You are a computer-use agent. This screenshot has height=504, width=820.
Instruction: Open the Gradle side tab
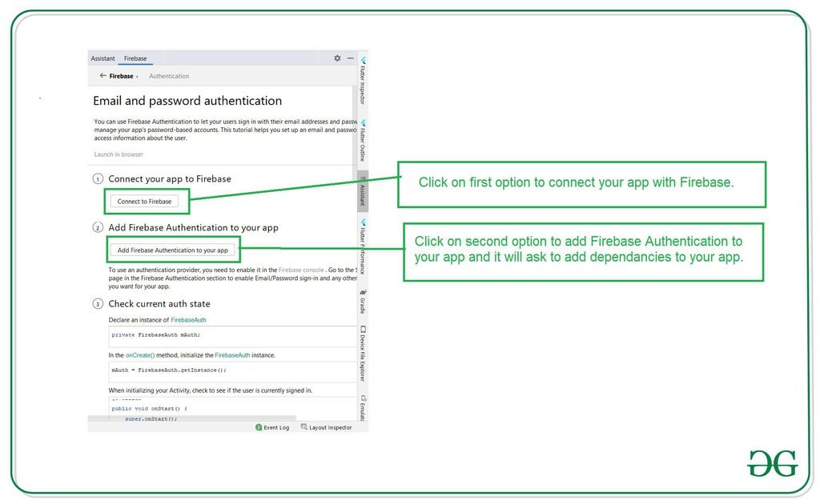click(363, 302)
